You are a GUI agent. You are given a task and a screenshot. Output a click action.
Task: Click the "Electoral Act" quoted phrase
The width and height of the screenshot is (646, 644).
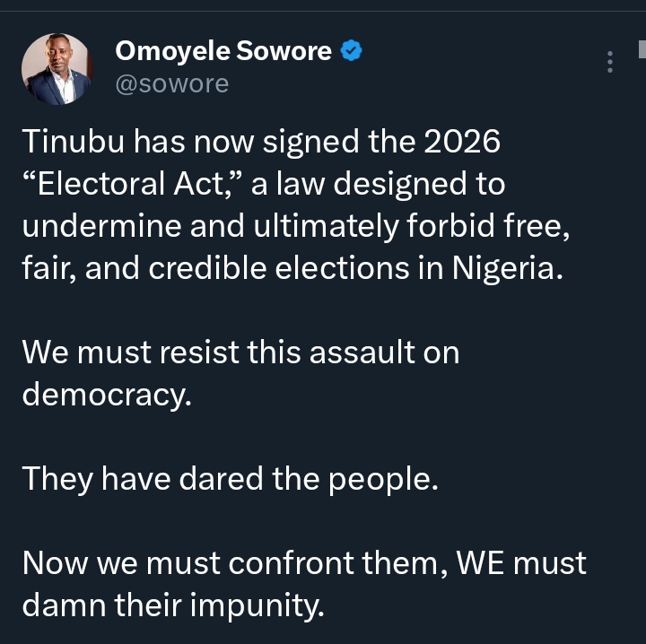[136, 185]
